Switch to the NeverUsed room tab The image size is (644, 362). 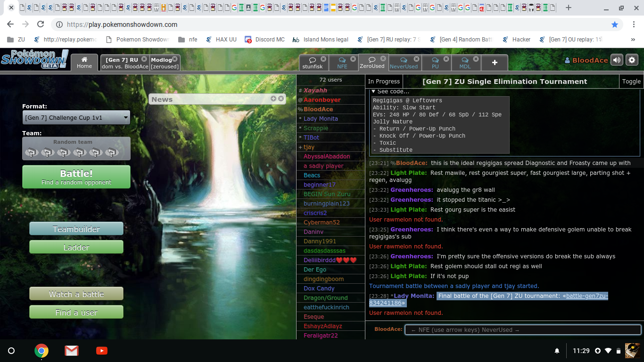point(404,63)
